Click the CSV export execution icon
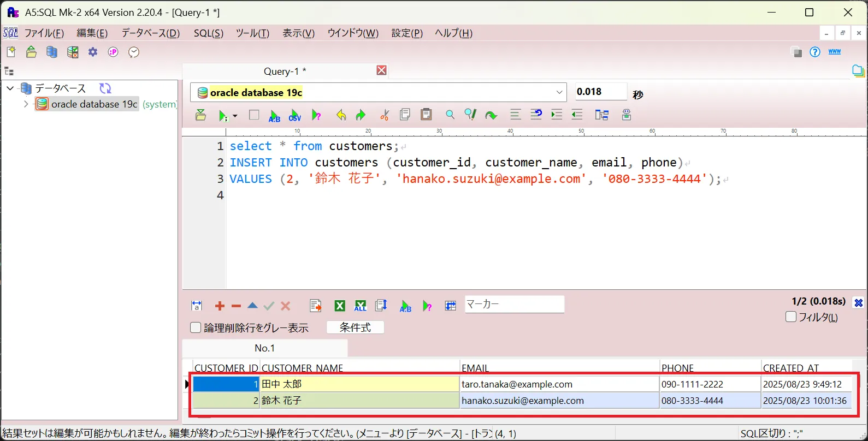The image size is (868, 441). (x=295, y=115)
